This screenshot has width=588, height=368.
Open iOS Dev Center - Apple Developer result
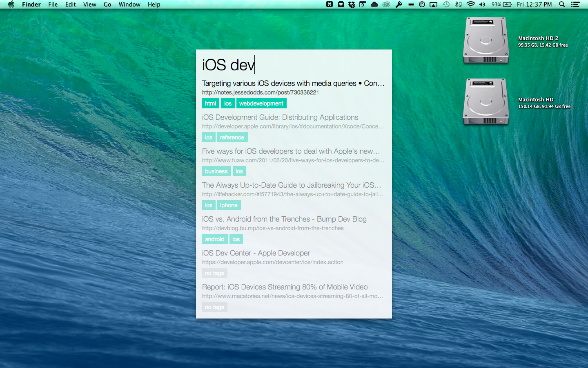(x=256, y=253)
